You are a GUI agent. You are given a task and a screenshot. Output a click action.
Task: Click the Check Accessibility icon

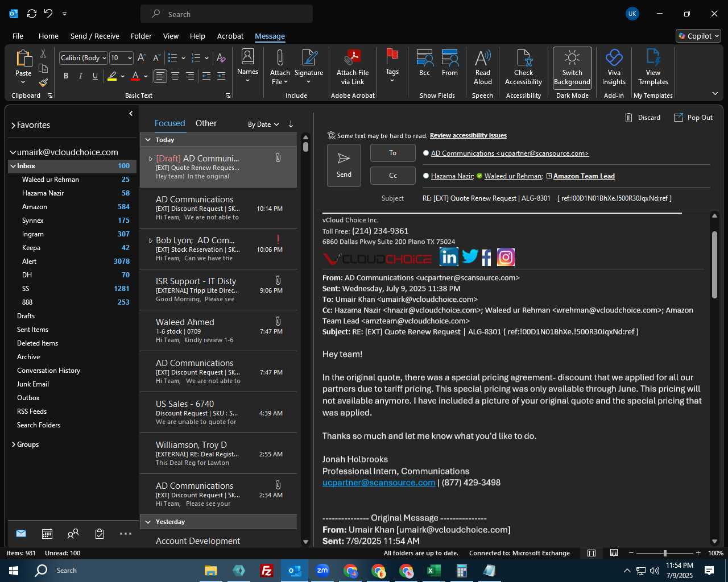coord(524,58)
